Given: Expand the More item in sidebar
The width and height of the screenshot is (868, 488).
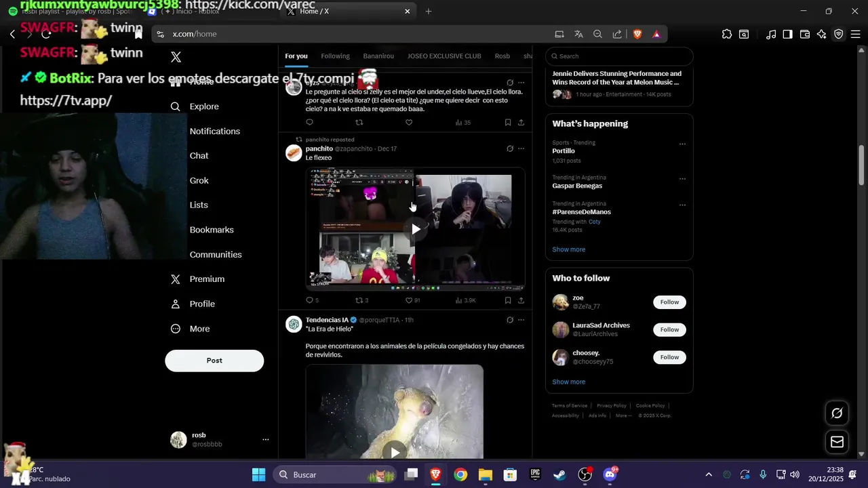Looking at the screenshot, I should pos(190,329).
